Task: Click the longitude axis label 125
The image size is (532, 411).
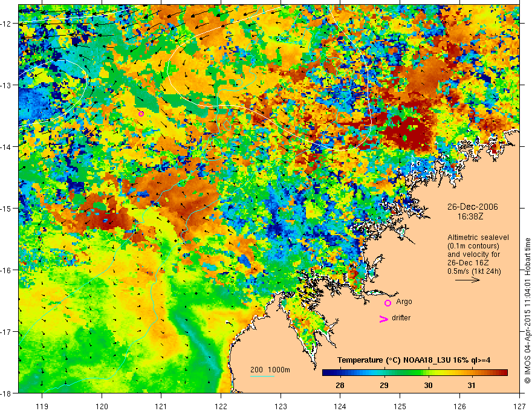Action: (400, 406)
